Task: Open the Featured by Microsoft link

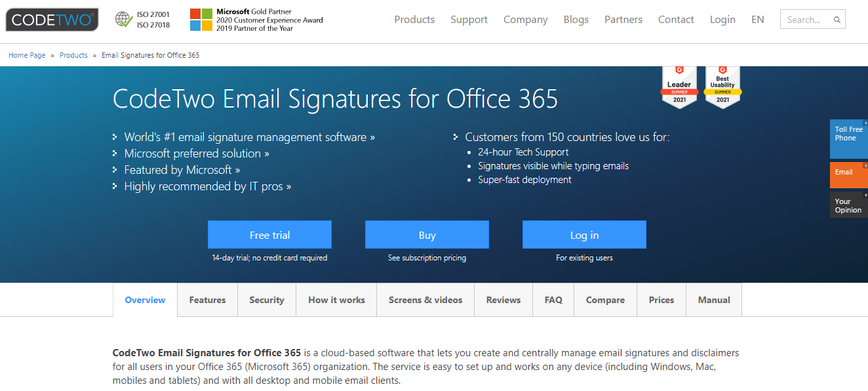Action: point(182,170)
